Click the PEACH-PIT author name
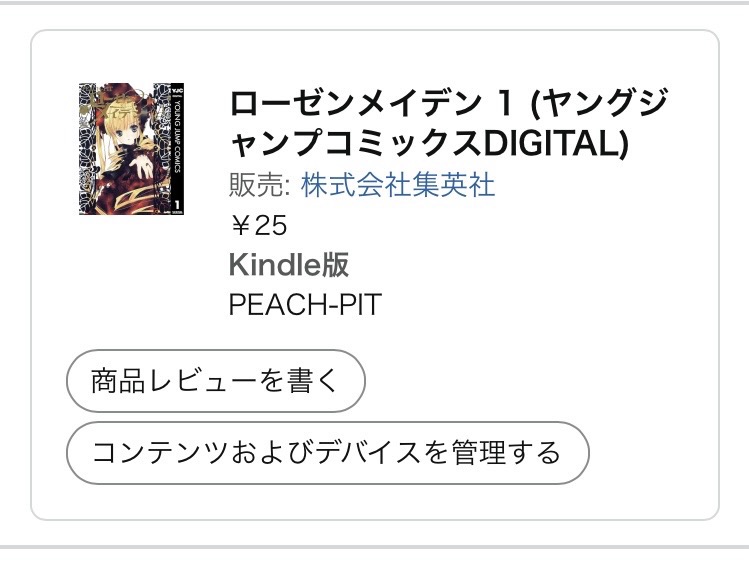Viewport: 749px width, 577px height. pyautogui.click(x=305, y=305)
